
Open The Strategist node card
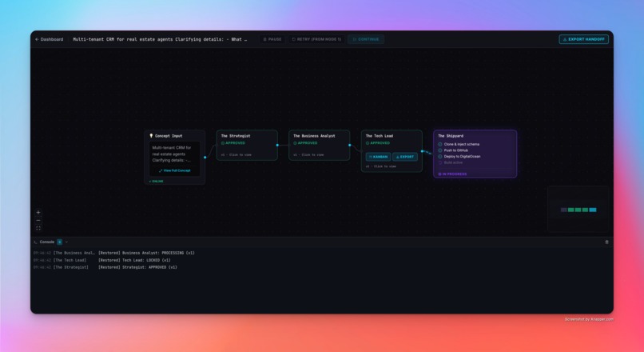[x=247, y=145]
